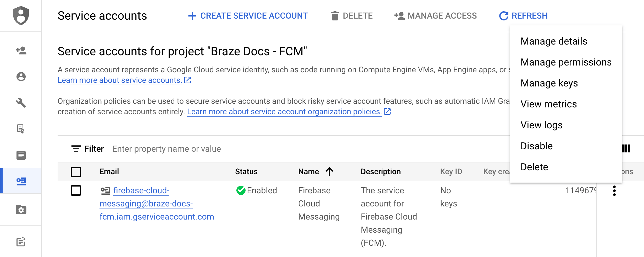Click the IAM shield logo icon

pyautogui.click(x=21, y=15)
